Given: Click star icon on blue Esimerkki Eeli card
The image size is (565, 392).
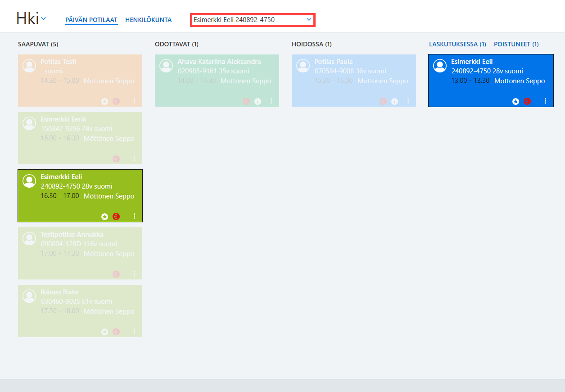Looking at the screenshot, I should pyautogui.click(x=515, y=101).
